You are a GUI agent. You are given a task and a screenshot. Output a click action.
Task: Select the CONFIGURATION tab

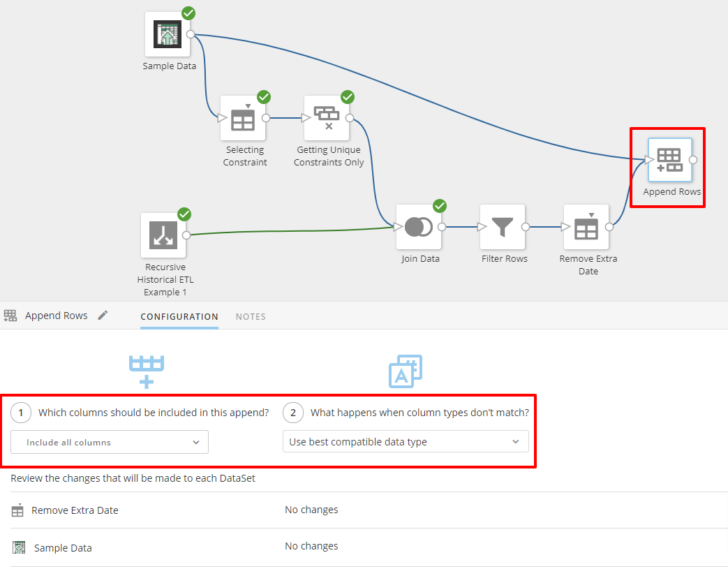tap(179, 316)
